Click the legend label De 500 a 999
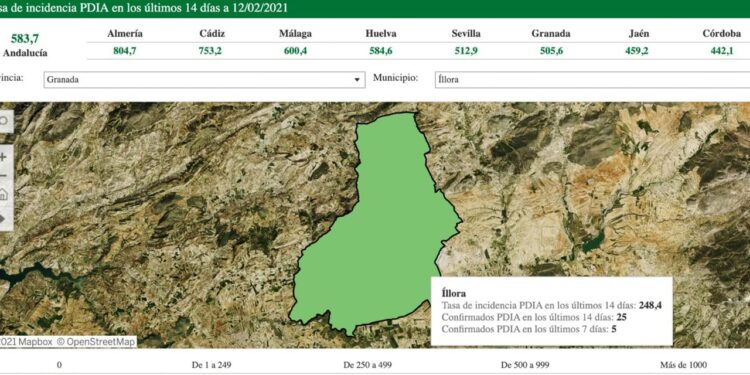 pos(525,365)
